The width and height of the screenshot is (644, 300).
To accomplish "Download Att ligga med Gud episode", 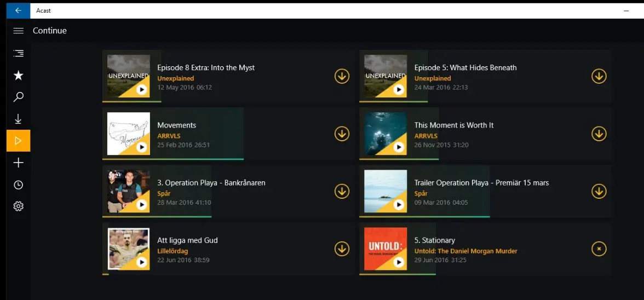I will click(342, 249).
